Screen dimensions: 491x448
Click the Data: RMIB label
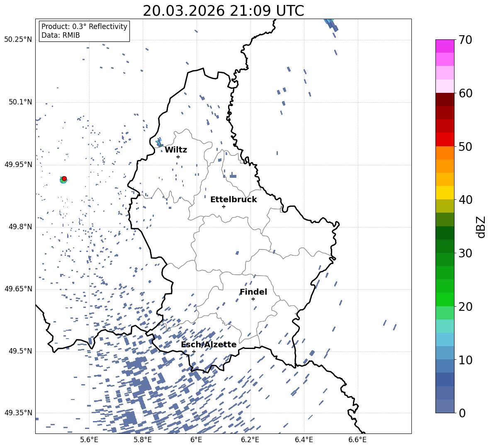tap(61, 35)
